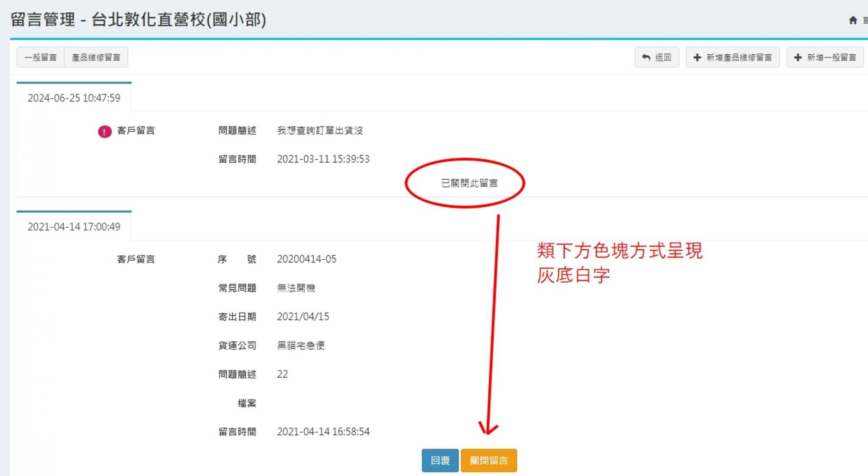Image resolution: width=868 pixels, height=476 pixels.
Task: Click the message text 我想查詢訂單出貨沒
Action: [x=320, y=131]
